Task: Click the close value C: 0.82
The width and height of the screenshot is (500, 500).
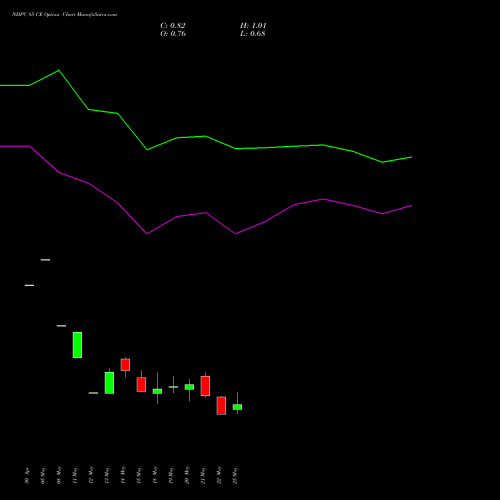Action: coord(173,26)
